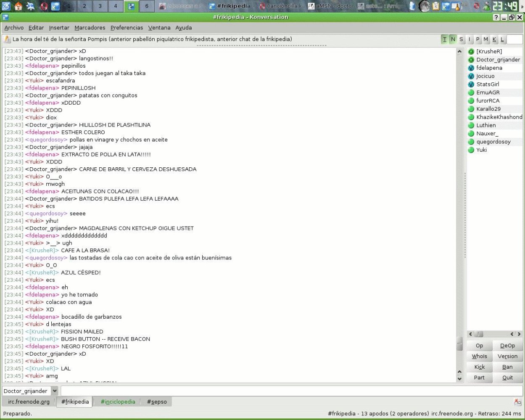Click the topic warning icon beside channel topic
Screen dimensions: 525x420
click(x=7, y=40)
